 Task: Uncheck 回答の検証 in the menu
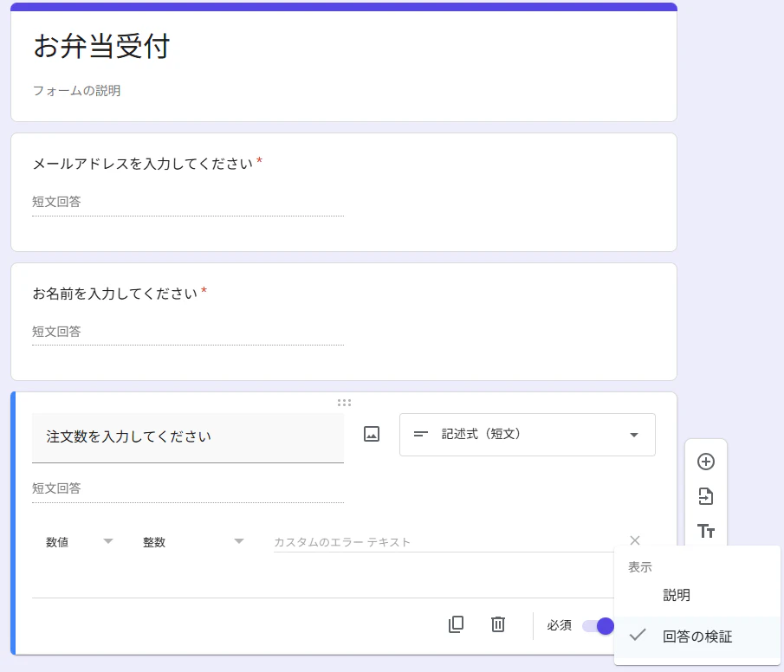(697, 636)
